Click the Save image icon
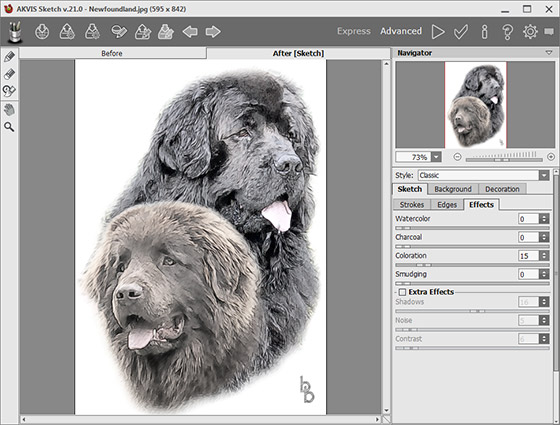 (x=67, y=31)
